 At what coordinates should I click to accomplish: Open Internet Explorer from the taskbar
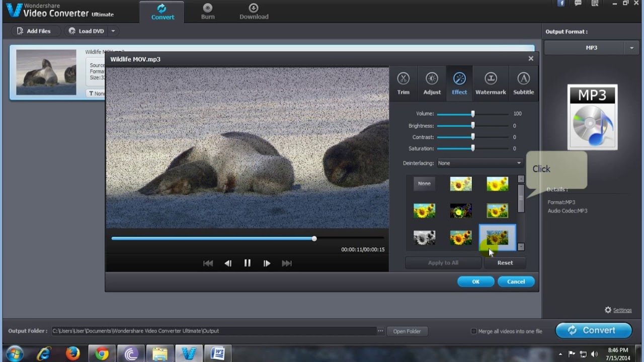pos(44,354)
